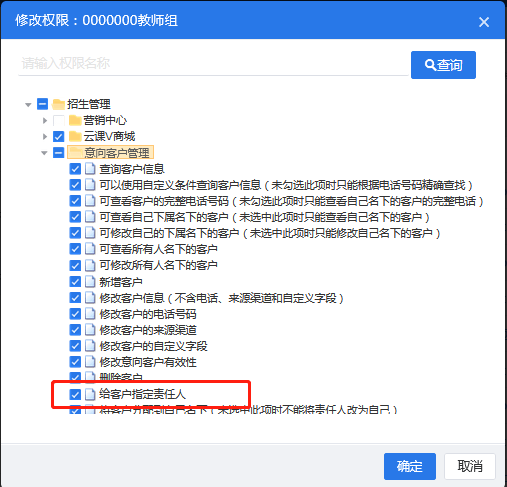Check the 营销中心 checkbox

[59, 120]
